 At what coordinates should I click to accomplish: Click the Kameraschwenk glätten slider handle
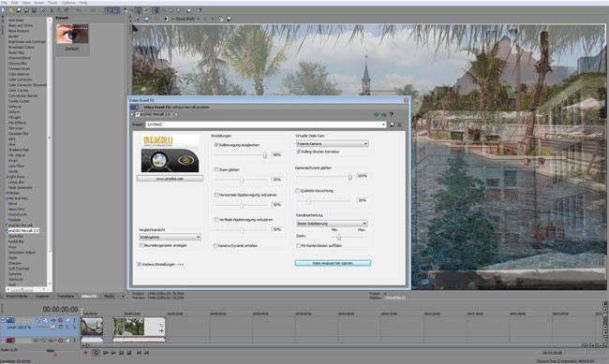click(x=350, y=177)
